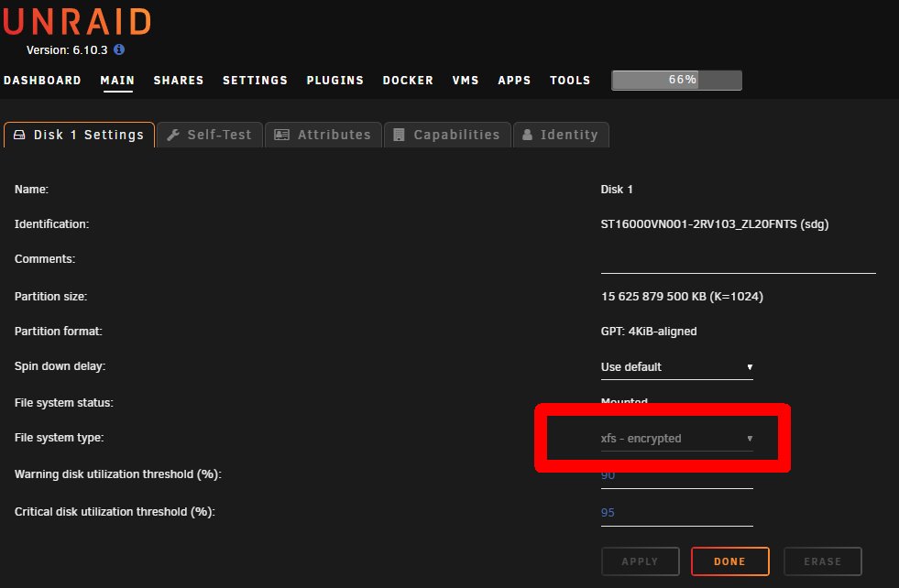899x588 pixels.
Task: Click the Version: 6.10.3 text
Action: tap(67, 49)
